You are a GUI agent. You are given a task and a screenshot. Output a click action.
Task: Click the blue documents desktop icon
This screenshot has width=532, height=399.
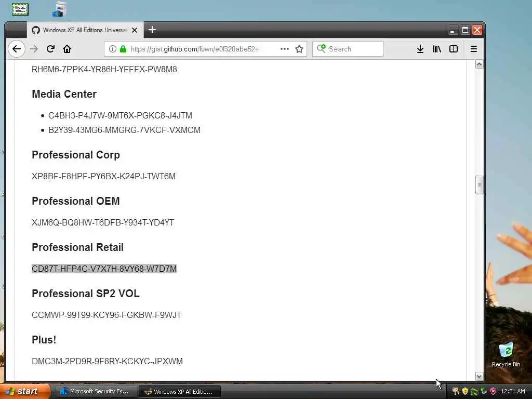click(59, 9)
